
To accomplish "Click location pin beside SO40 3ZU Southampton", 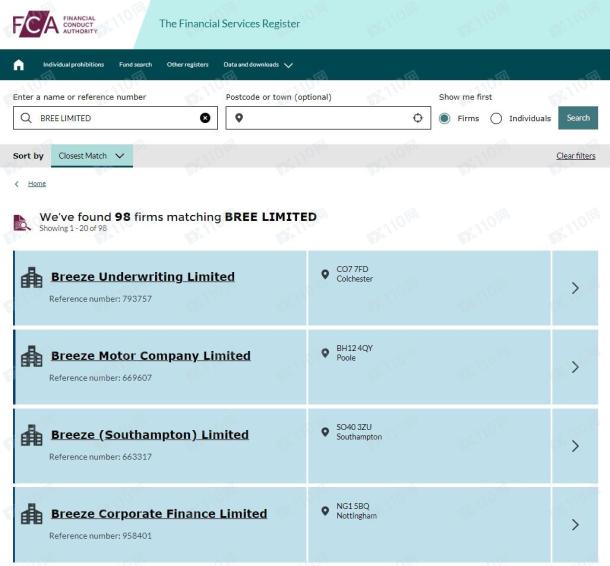I will coord(325,432).
